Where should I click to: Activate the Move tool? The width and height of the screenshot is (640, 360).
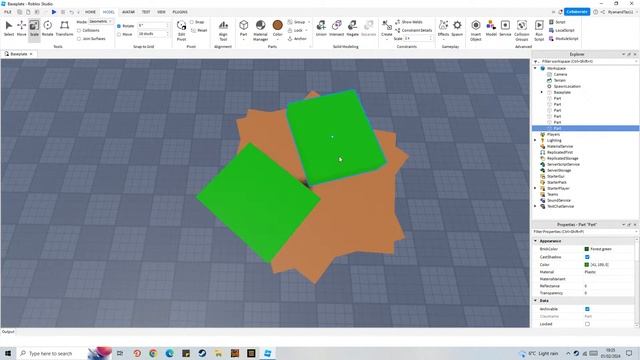click(x=22, y=29)
